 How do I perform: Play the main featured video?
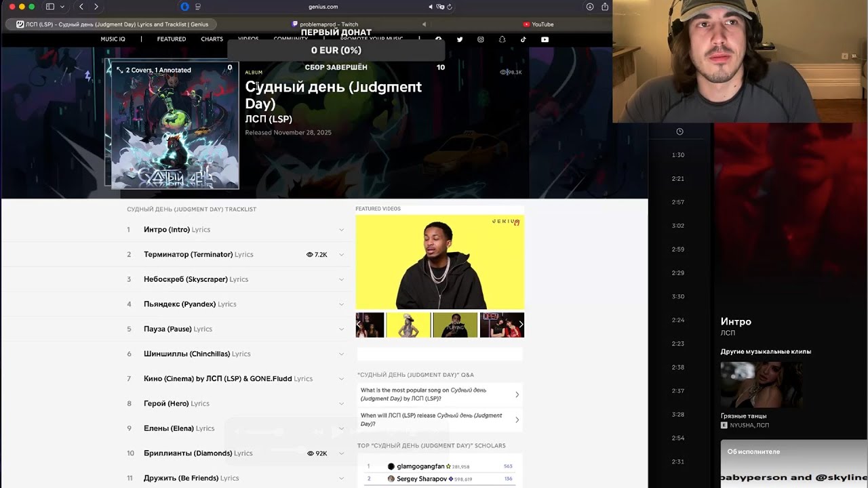[440, 262]
